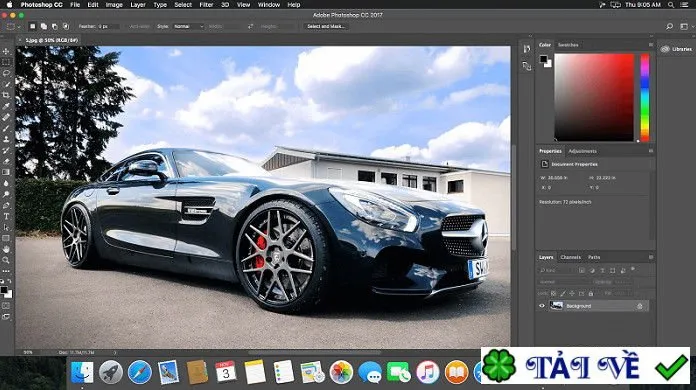Pick a red in the color field
The height and width of the screenshot is (390, 696).
(594, 98)
